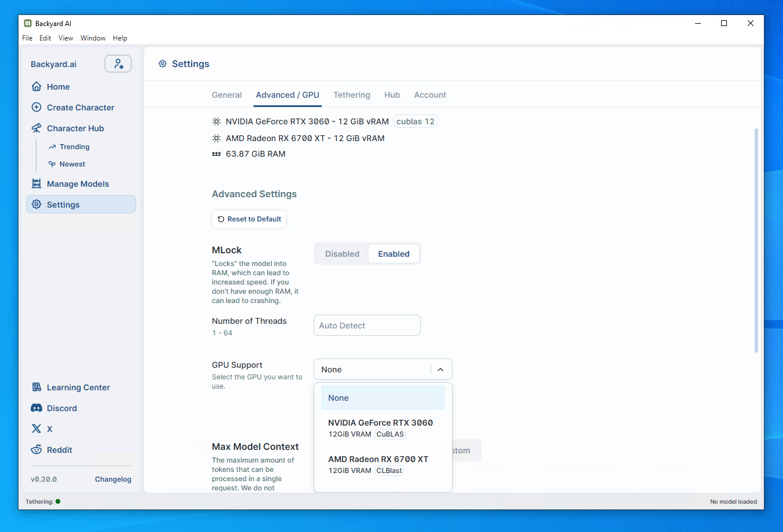Choose AMD Radeon RX 6700 XT CLBlast option
Image resolution: width=783 pixels, height=532 pixels.
[x=383, y=464]
